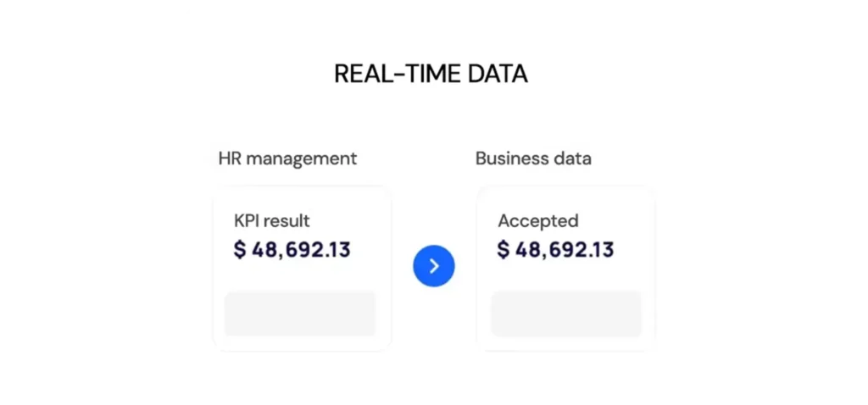This screenshot has width=868, height=405.
Task: Select the 48,692.13 number under KPI result
Action: 301,250
